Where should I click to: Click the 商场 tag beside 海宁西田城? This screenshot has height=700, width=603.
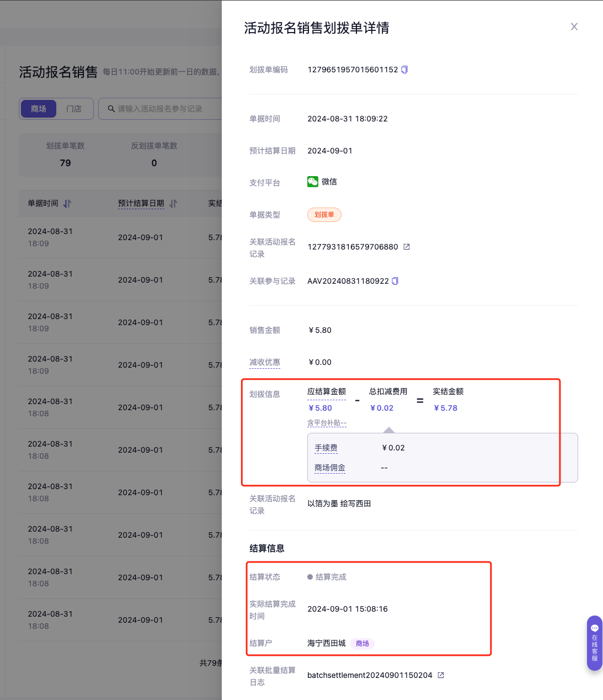pos(362,643)
